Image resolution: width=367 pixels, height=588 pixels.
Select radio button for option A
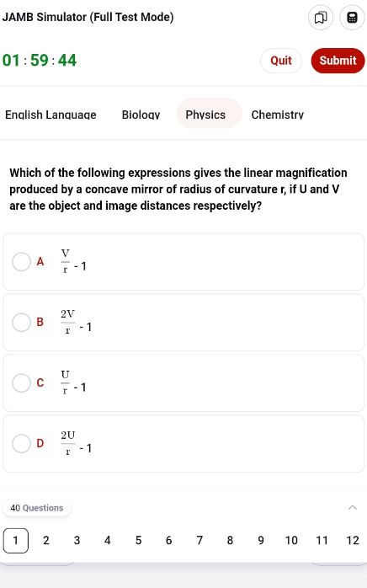point(21,261)
